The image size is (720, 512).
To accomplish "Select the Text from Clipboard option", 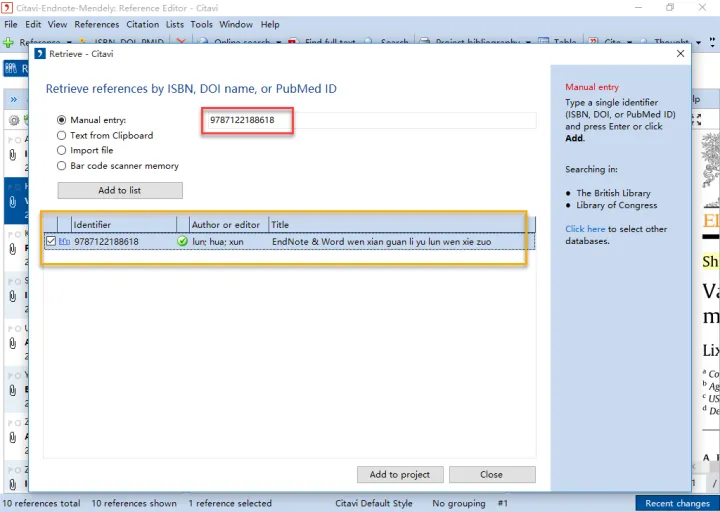I will pos(61,135).
